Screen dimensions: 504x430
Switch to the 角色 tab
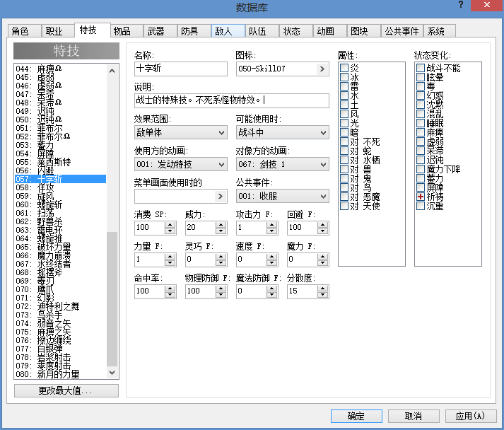click(x=24, y=31)
